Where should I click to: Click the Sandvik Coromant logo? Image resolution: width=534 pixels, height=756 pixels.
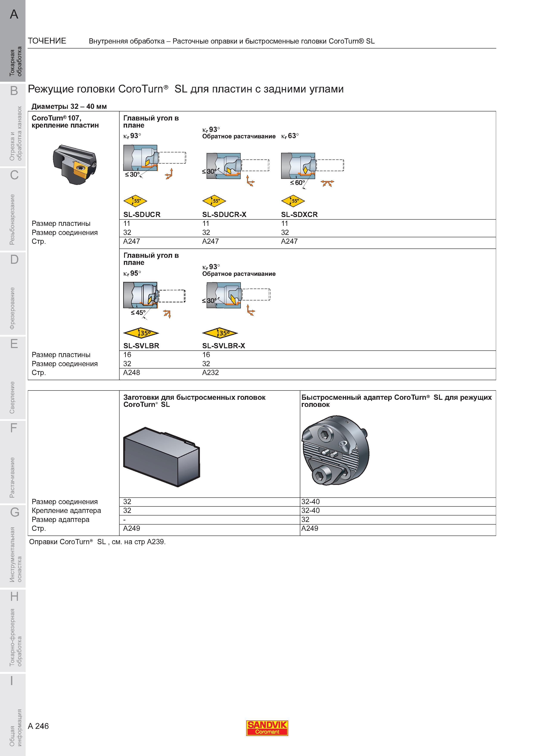point(267,728)
